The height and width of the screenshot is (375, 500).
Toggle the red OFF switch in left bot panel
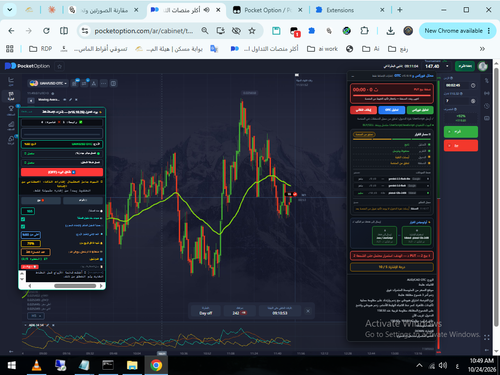[62, 172]
